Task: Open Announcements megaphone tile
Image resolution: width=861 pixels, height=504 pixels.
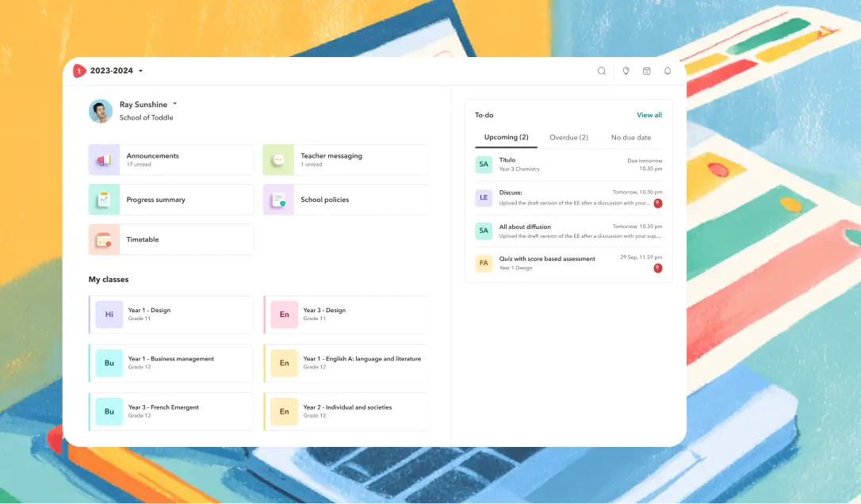Action: (x=171, y=160)
